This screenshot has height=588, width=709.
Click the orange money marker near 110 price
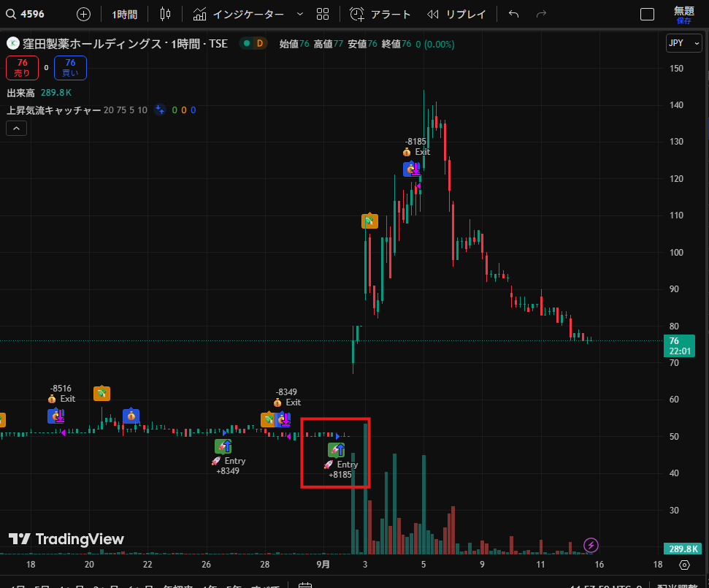(370, 221)
